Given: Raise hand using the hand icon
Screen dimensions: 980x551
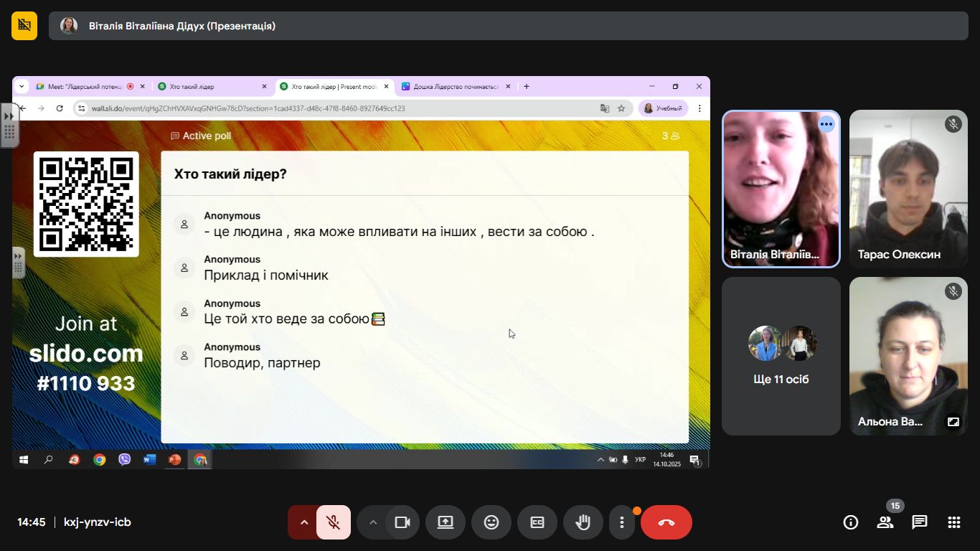Looking at the screenshot, I should click(583, 522).
